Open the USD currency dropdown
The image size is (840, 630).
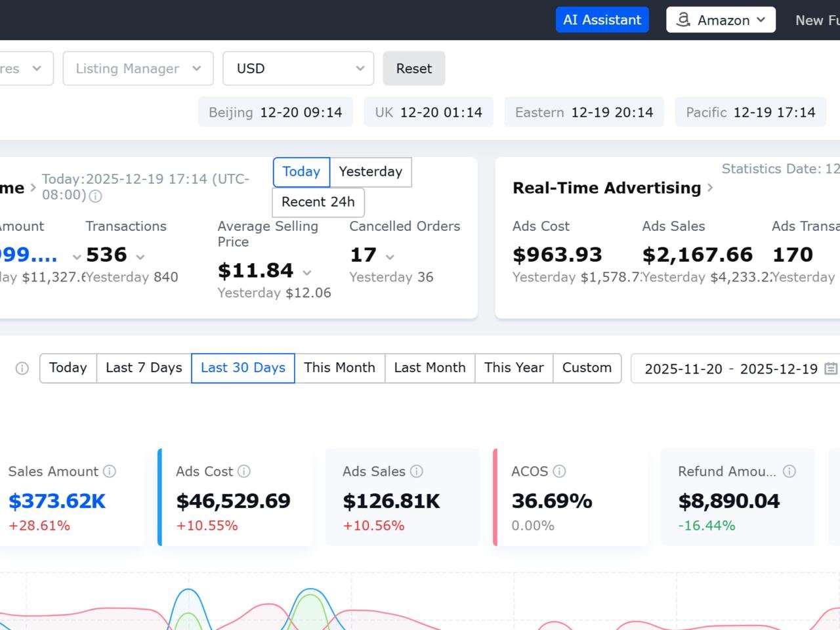[x=298, y=68]
